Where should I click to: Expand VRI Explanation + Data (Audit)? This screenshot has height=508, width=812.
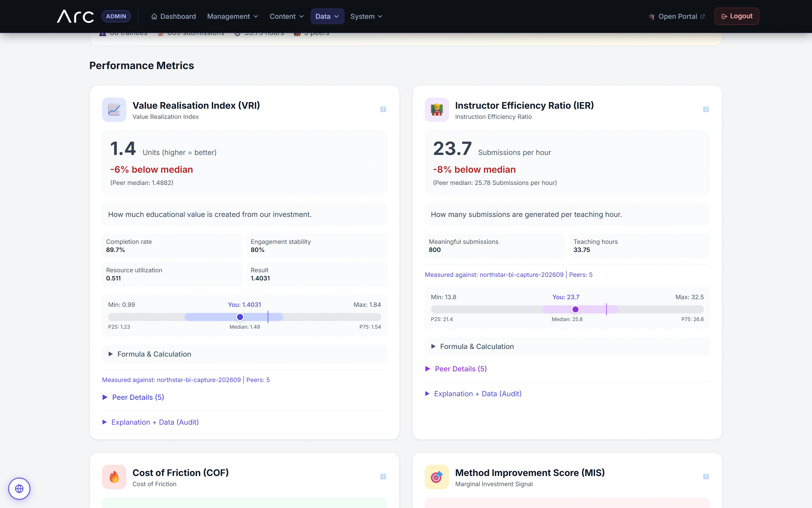(150, 422)
